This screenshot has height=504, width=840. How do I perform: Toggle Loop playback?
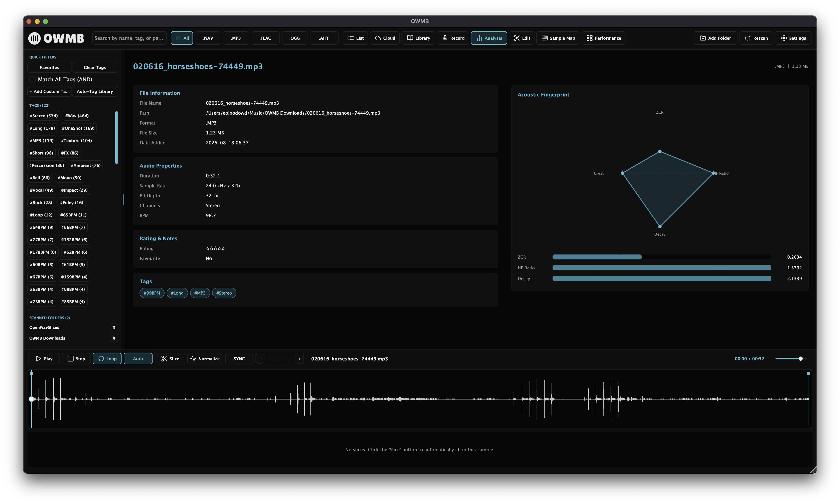pos(107,359)
